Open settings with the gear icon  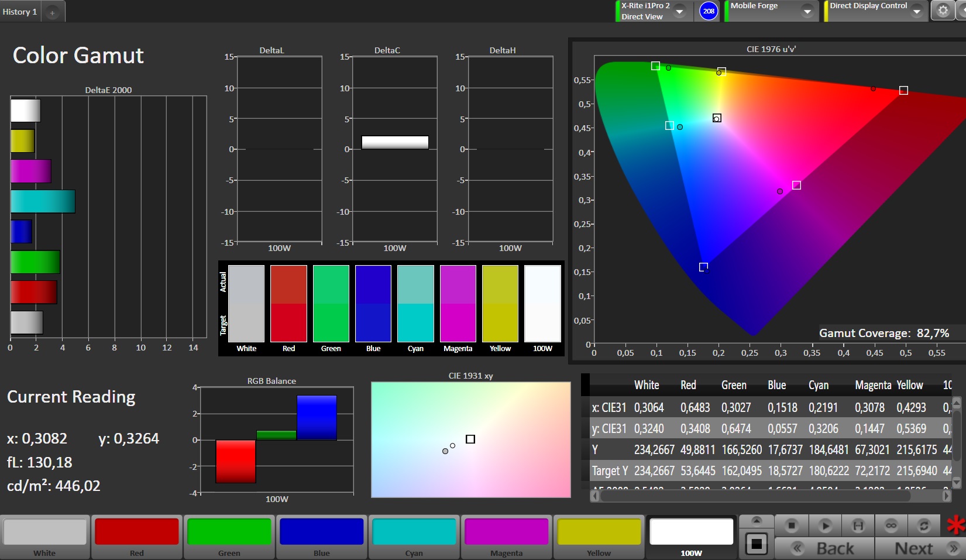coord(943,11)
